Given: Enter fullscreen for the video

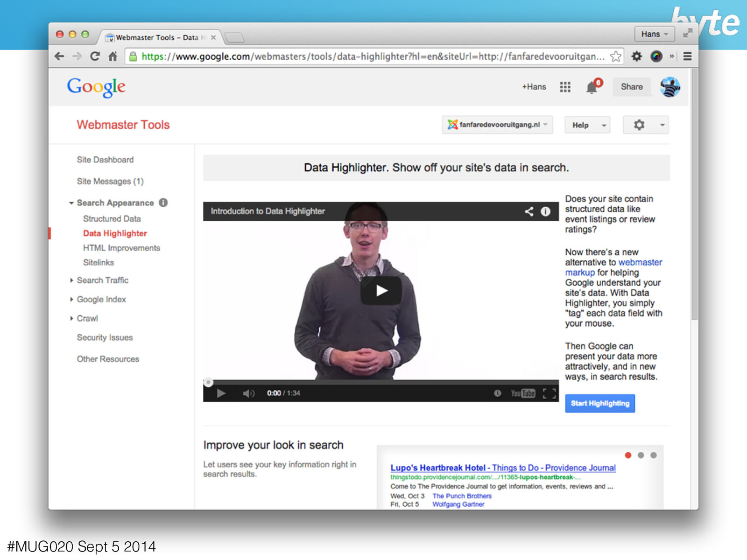Looking at the screenshot, I should pyautogui.click(x=550, y=393).
